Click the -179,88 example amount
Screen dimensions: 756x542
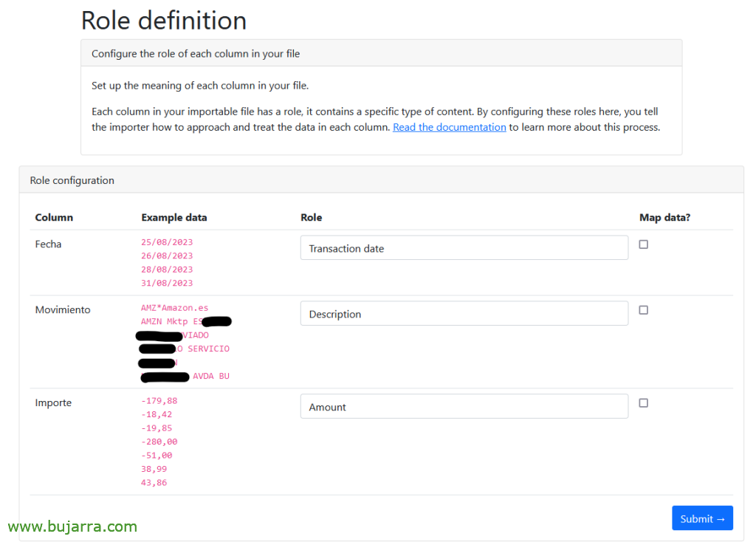[x=159, y=401]
